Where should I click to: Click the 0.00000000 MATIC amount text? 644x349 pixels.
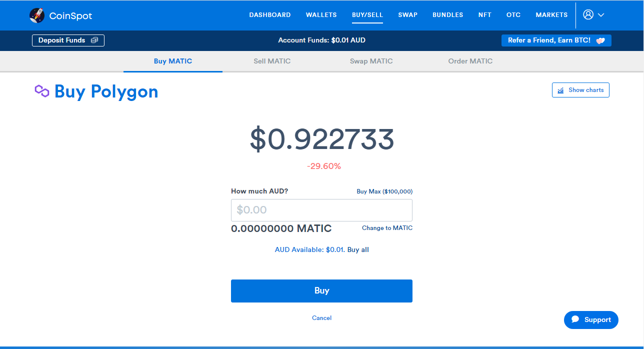281,228
